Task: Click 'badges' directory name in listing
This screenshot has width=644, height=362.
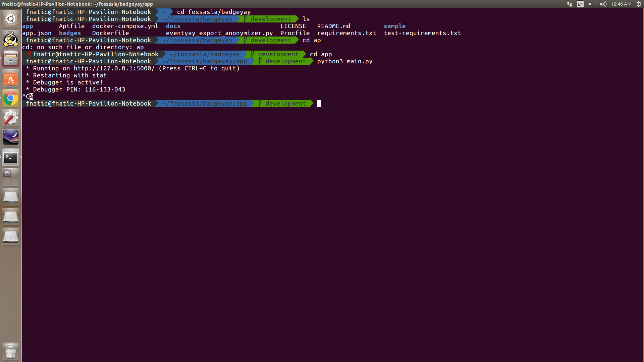Action: [70, 33]
